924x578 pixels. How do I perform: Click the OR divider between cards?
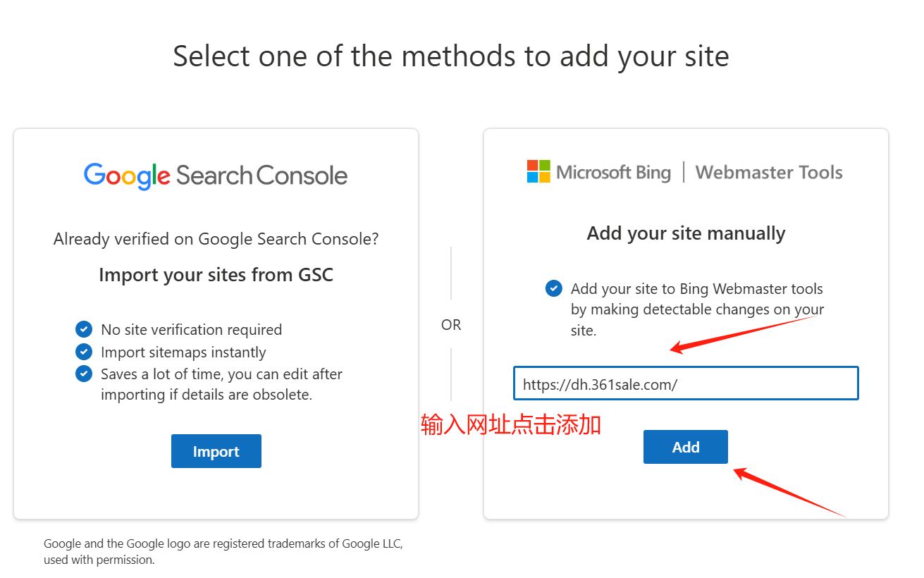coord(451,325)
